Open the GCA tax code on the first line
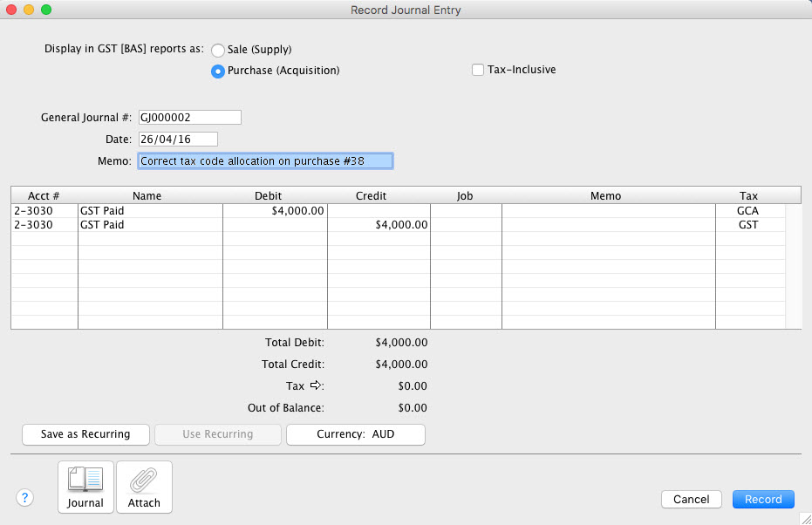 pyautogui.click(x=748, y=210)
